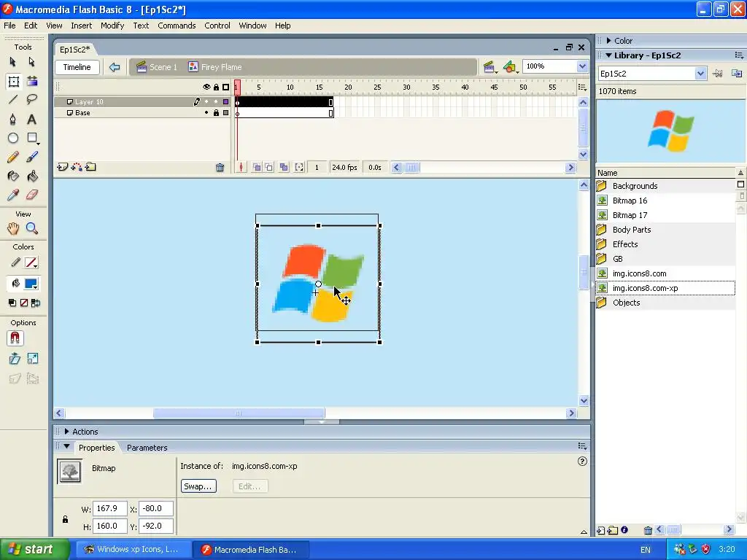
Task: Click the W width input field
Action: point(110,508)
